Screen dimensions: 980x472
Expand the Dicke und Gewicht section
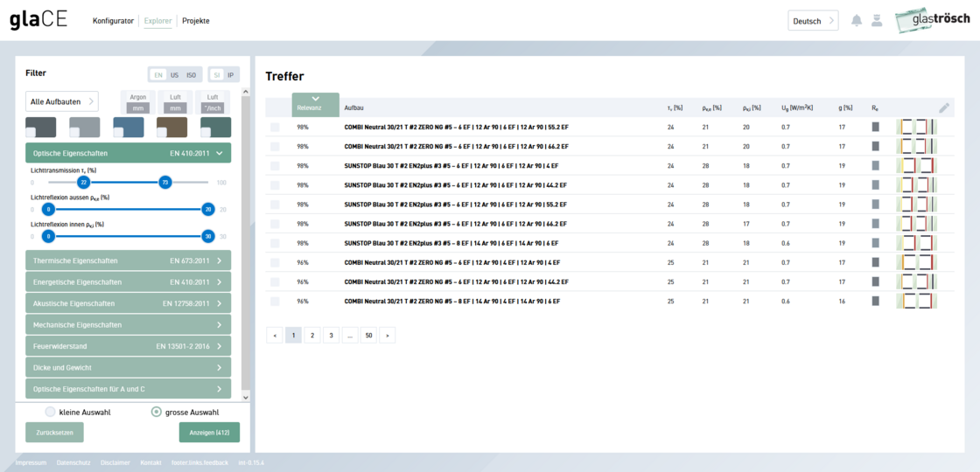128,367
